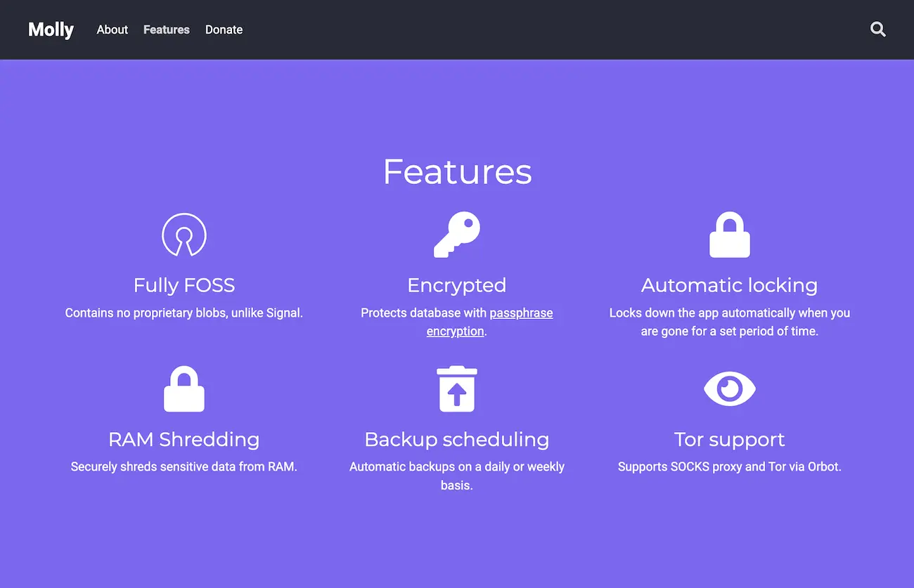This screenshot has height=588, width=914.
Task: Click the search magnifier icon
Action: point(877,30)
